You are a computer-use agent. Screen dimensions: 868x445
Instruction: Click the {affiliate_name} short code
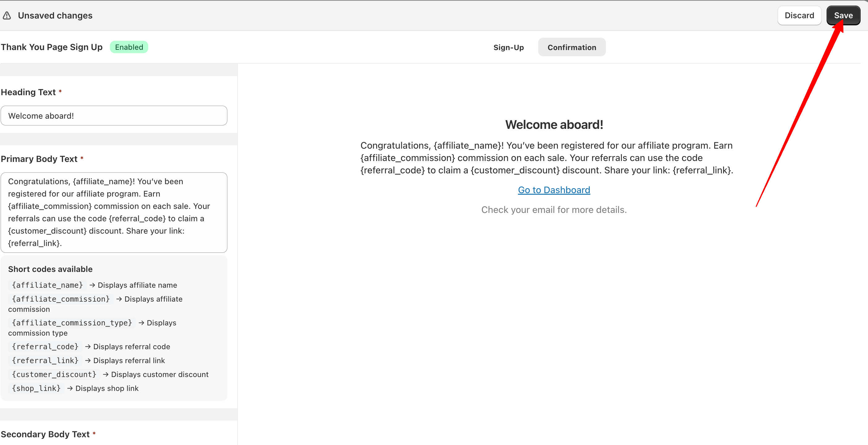click(x=47, y=285)
